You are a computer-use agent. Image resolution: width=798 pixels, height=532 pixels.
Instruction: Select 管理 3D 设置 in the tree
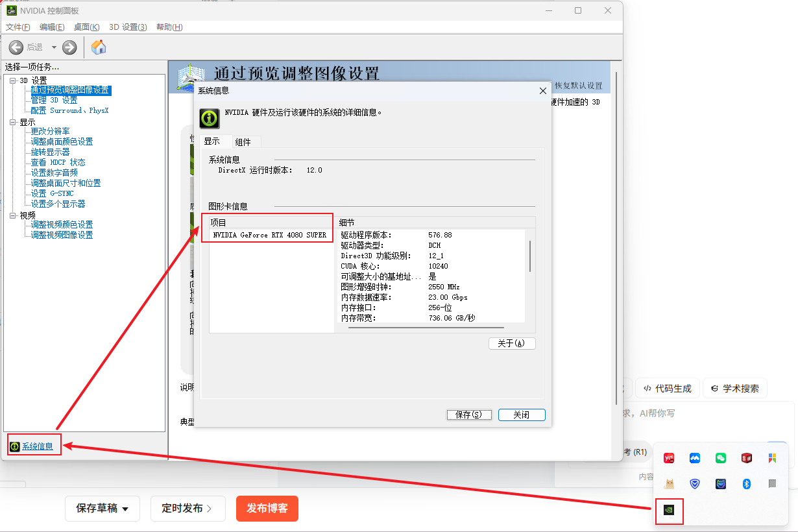[x=54, y=101]
